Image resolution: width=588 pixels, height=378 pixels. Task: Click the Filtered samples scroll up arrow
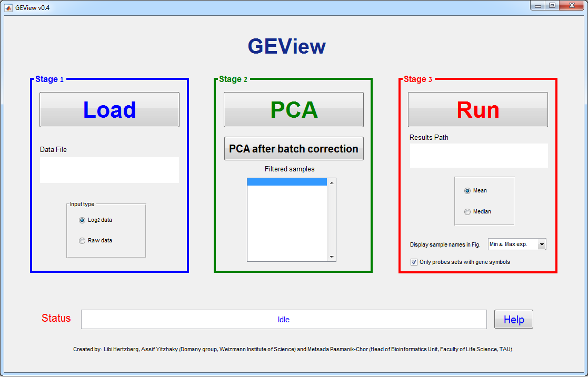332,183
